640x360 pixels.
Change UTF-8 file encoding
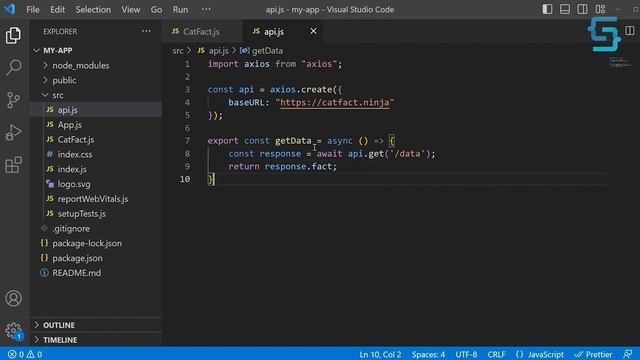(x=466, y=354)
